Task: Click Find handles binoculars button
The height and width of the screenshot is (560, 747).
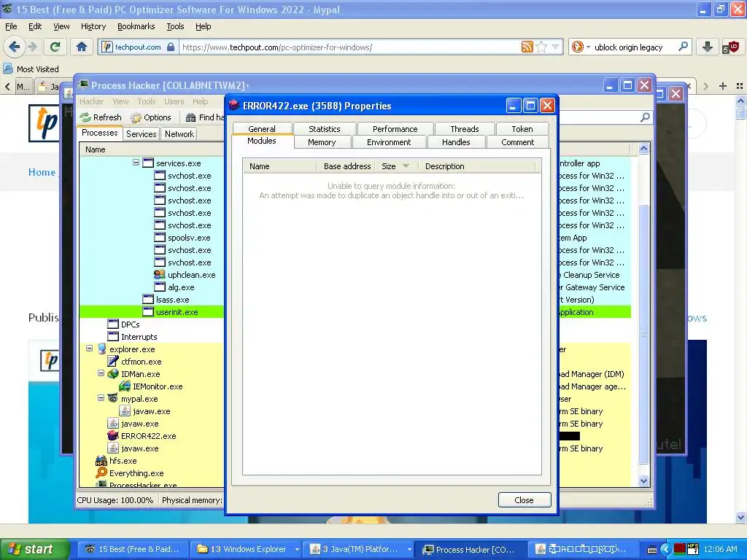Action: tap(205, 117)
